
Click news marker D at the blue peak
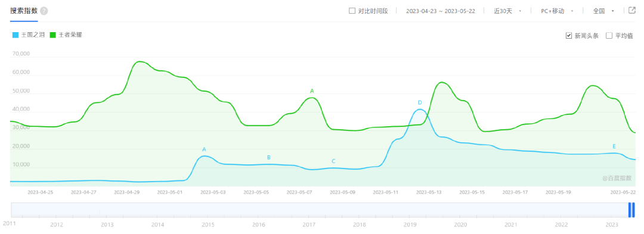tap(420, 102)
